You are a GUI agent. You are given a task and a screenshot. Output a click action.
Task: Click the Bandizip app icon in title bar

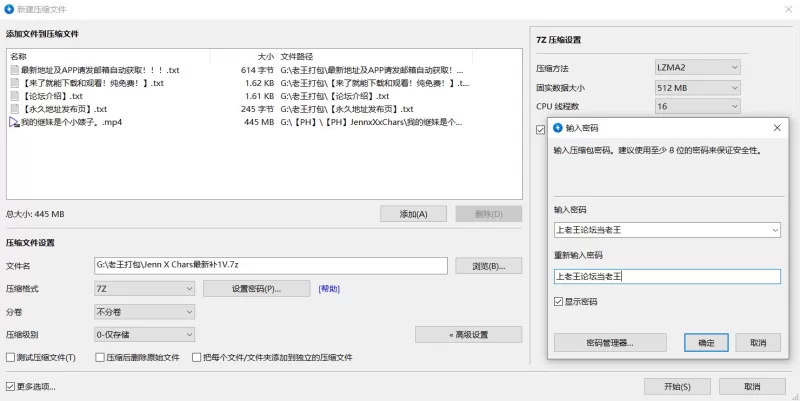point(9,9)
